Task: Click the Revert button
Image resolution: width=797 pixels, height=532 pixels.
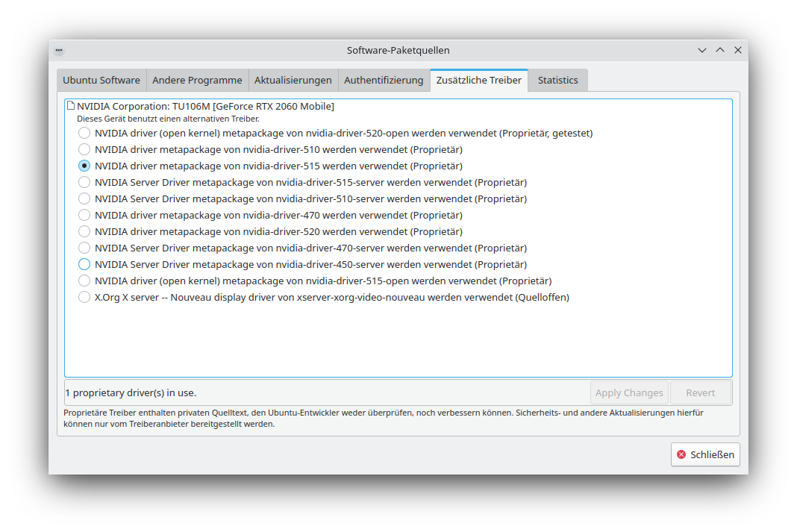Action: [x=701, y=392]
